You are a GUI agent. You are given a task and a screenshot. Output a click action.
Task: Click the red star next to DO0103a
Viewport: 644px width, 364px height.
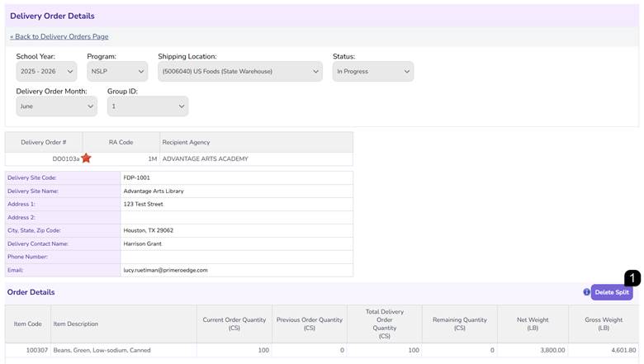coord(86,158)
